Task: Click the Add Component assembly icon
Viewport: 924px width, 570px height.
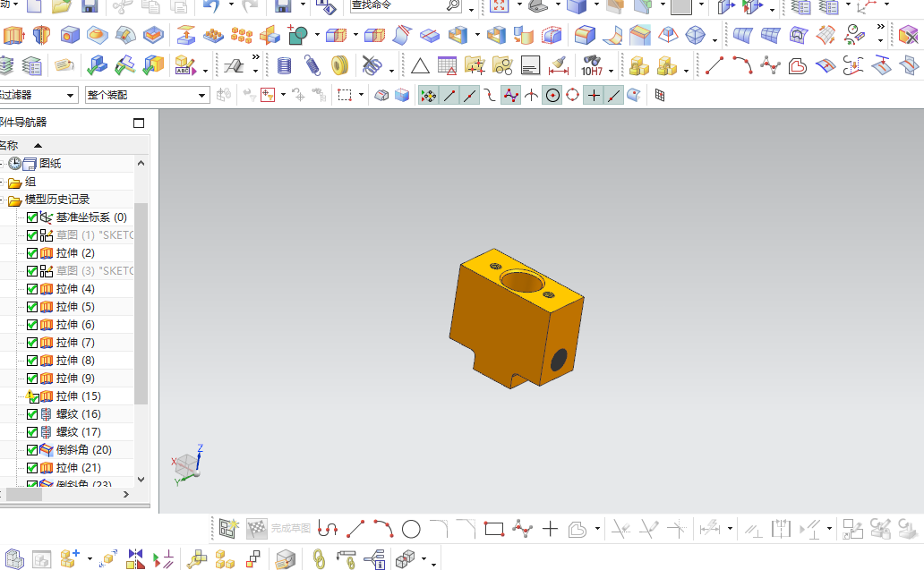Action: (70, 558)
